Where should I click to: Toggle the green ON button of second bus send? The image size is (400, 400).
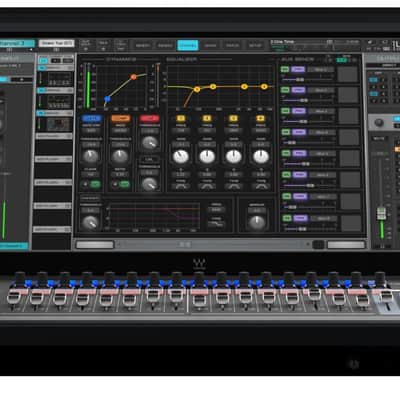coord(285,90)
